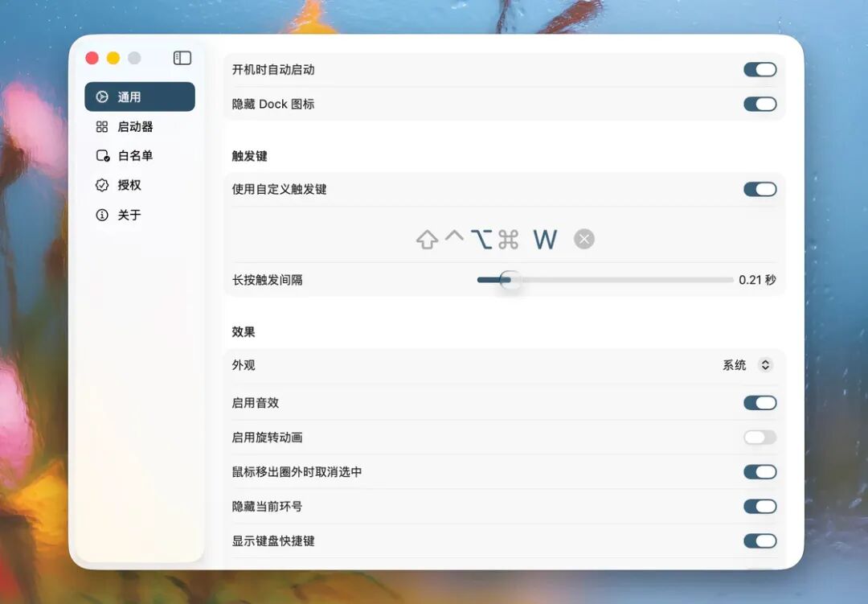Click the 白名单 whitelist icon

point(102,156)
